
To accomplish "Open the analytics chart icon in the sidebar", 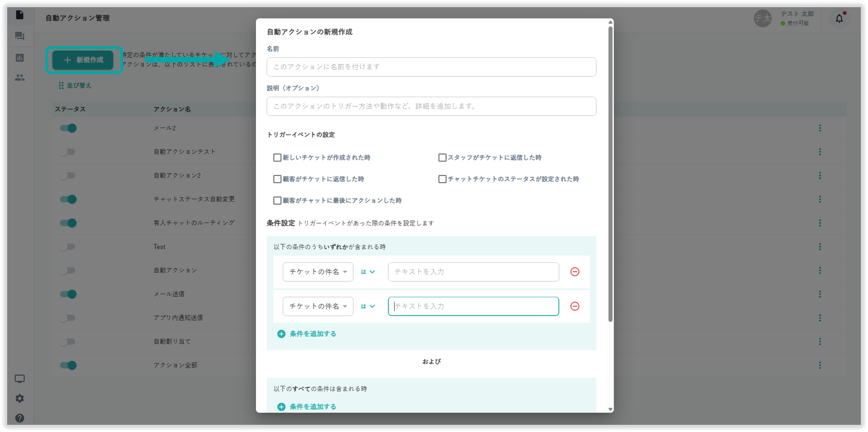I will [x=20, y=58].
